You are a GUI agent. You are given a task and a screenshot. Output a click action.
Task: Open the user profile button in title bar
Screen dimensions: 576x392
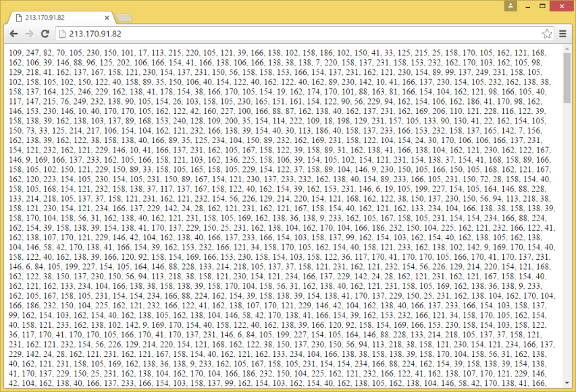[510, 5]
